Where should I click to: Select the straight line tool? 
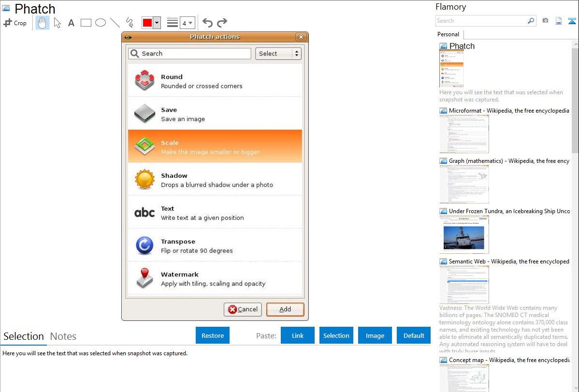pos(115,23)
